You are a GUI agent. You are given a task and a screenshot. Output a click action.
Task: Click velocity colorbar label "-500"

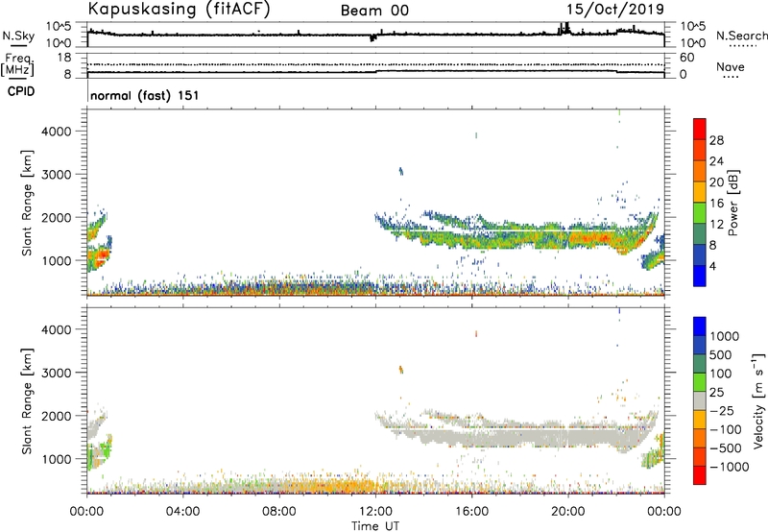[726, 448]
